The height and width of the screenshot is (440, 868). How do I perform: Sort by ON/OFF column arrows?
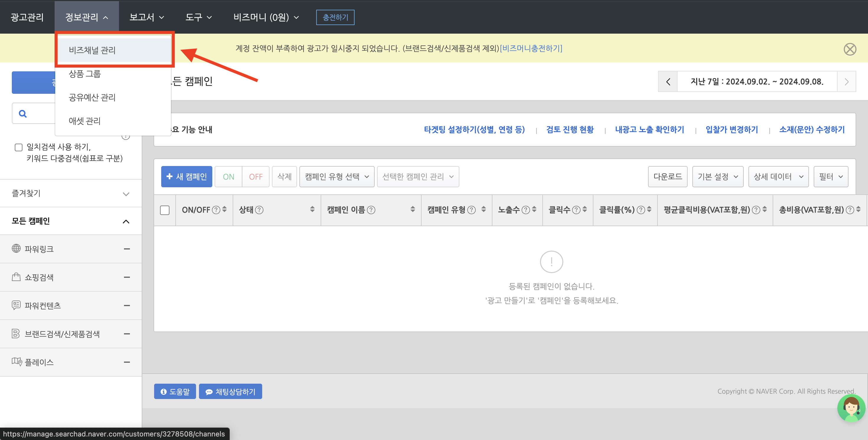[224, 209]
